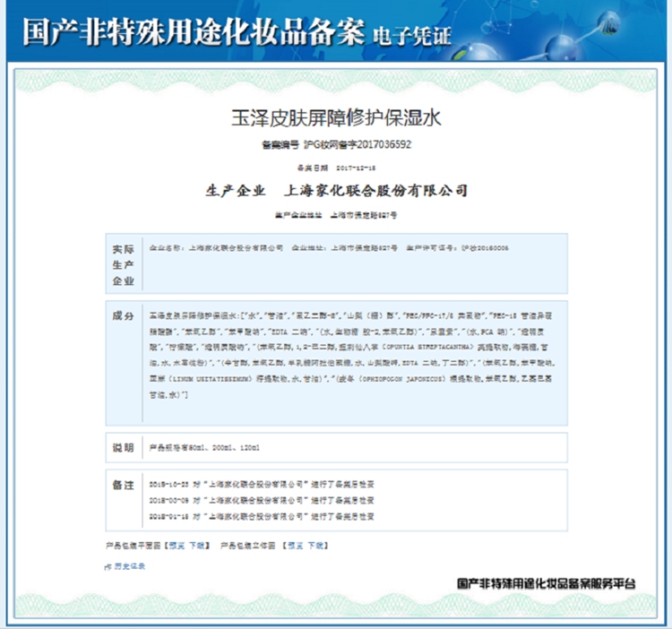Click the 备案服务平台 footer text
Image resolution: width=672 pixels, height=629 pixels.
click(x=547, y=583)
